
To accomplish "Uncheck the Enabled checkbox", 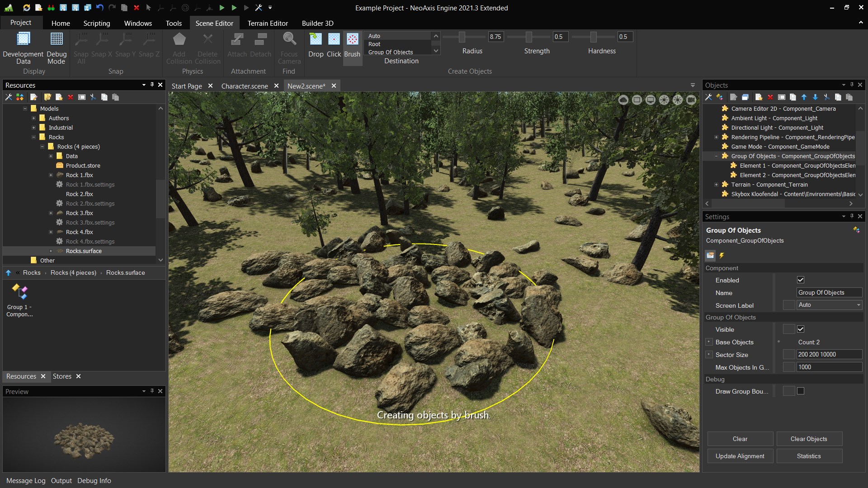I will click(x=801, y=280).
